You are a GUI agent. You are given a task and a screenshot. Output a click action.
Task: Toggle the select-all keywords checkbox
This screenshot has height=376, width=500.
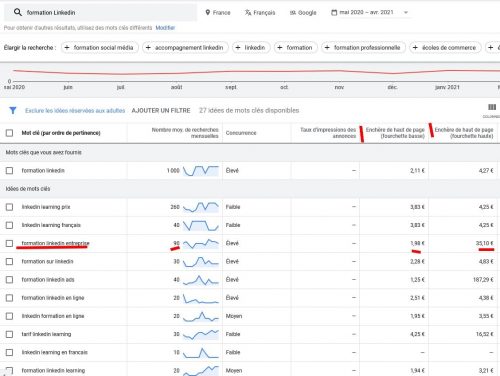click(x=9, y=133)
